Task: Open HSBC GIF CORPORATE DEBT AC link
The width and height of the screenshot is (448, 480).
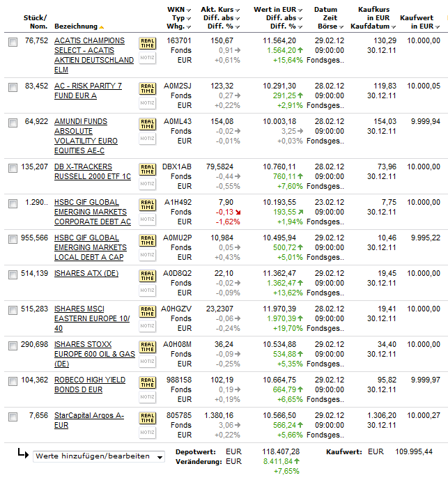Action: tap(93, 212)
